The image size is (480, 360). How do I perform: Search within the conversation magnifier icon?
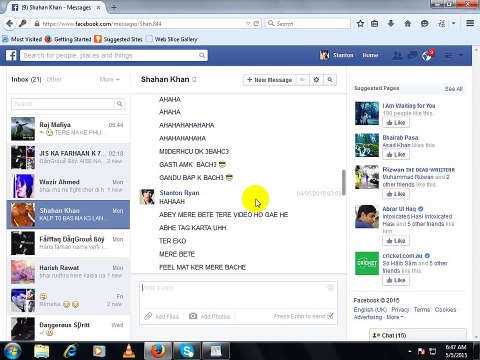(330, 80)
